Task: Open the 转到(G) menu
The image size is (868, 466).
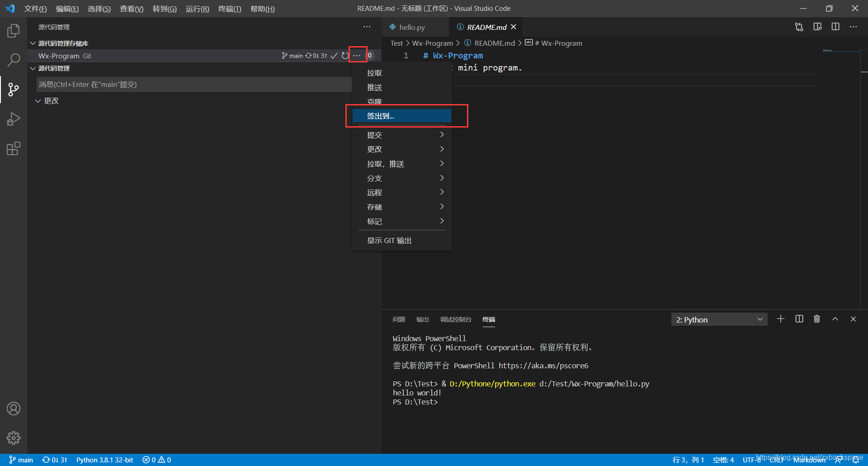Action: (165, 9)
